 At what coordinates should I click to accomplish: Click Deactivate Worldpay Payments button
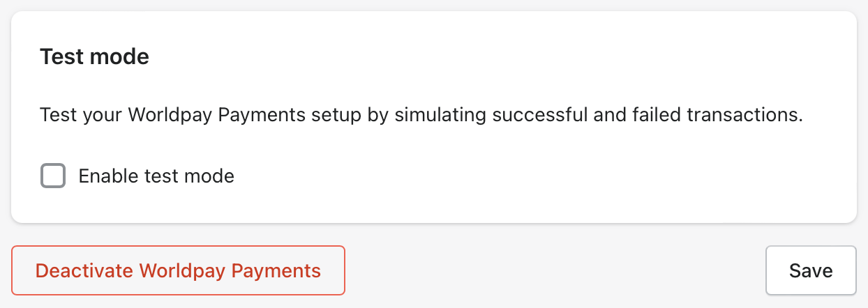(178, 270)
